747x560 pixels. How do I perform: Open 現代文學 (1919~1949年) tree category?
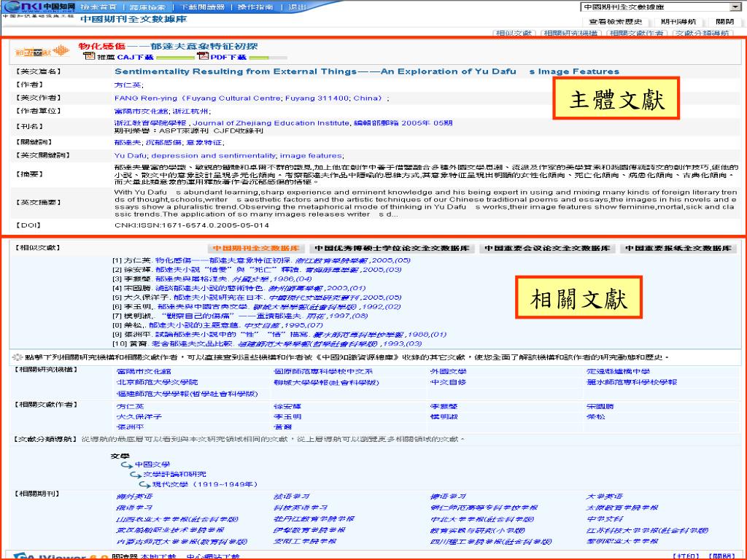[205, 484]
